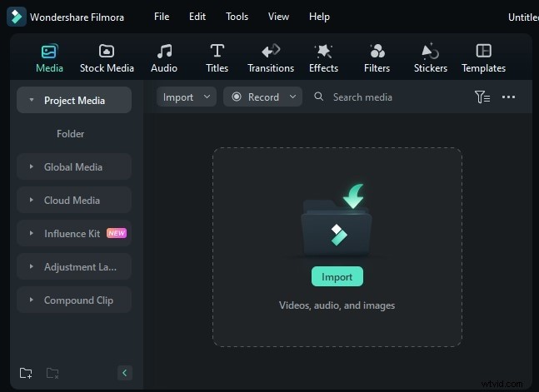Open the Media tab
This screenshot has width=539, height=392.
(49, 58)
